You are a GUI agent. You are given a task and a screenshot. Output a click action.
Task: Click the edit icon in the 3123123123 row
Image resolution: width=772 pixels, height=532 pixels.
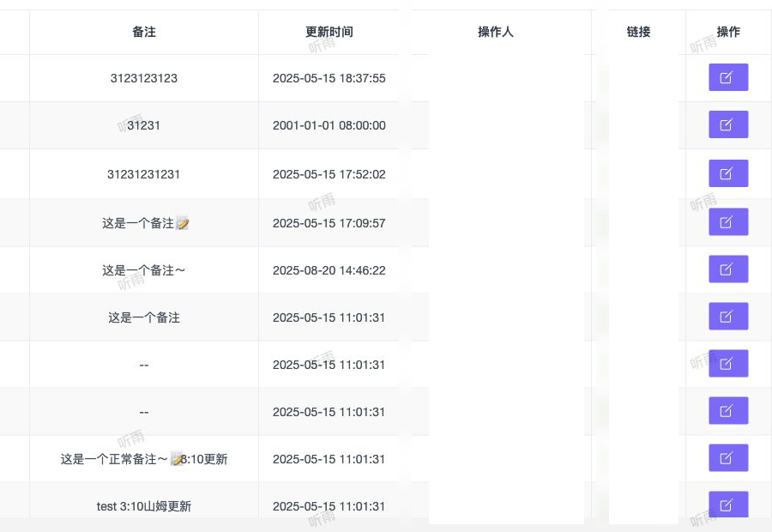(x=728, y=77)
